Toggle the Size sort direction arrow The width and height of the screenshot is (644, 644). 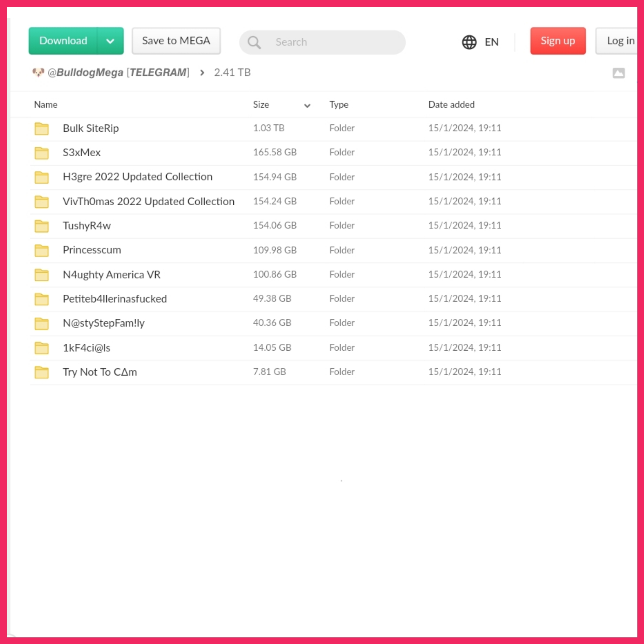307,106
